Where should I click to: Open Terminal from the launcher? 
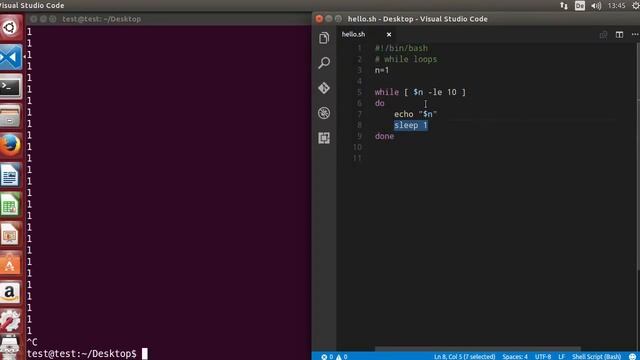(11, 87)
